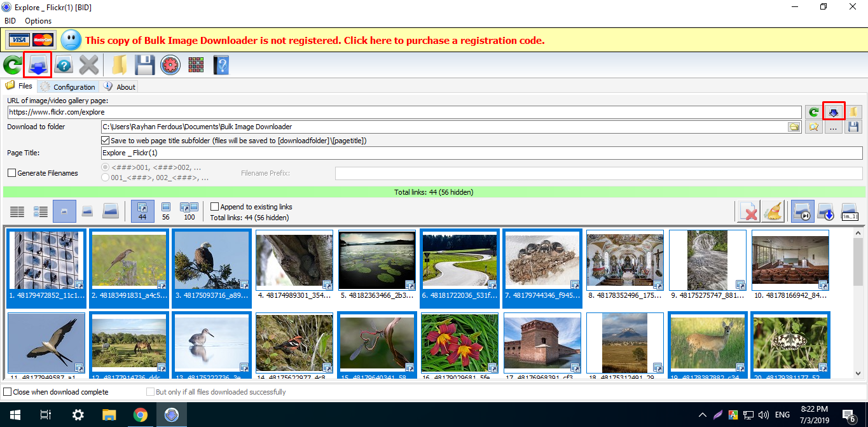The image size is (868, 427).
Task: Click the colored grid toolbar icon
Action: pyautogui.click(x=196, y=65)
